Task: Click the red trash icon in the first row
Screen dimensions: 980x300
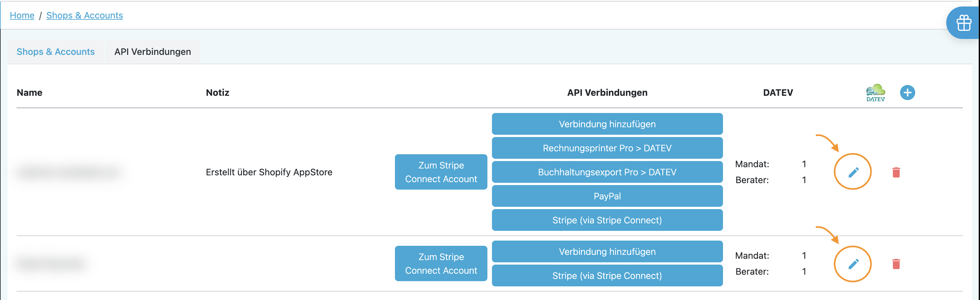Action: 896,172
